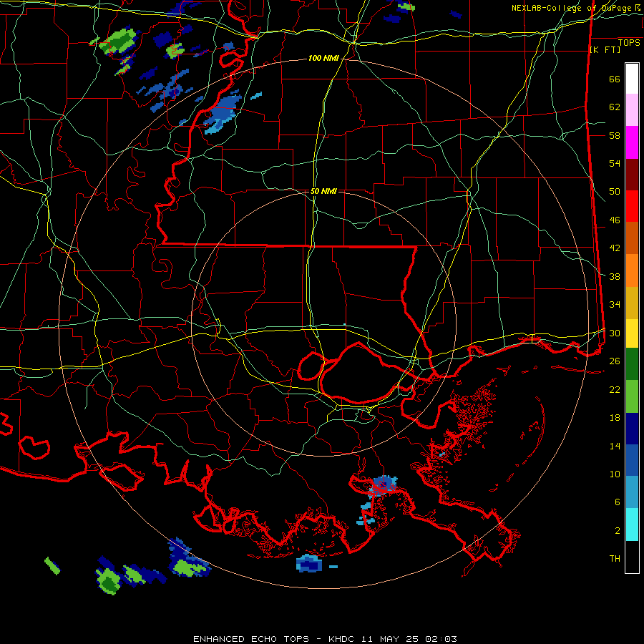Click the navy swatch between 18 and 14
The image size is (644, 644).
coord(632,429)
